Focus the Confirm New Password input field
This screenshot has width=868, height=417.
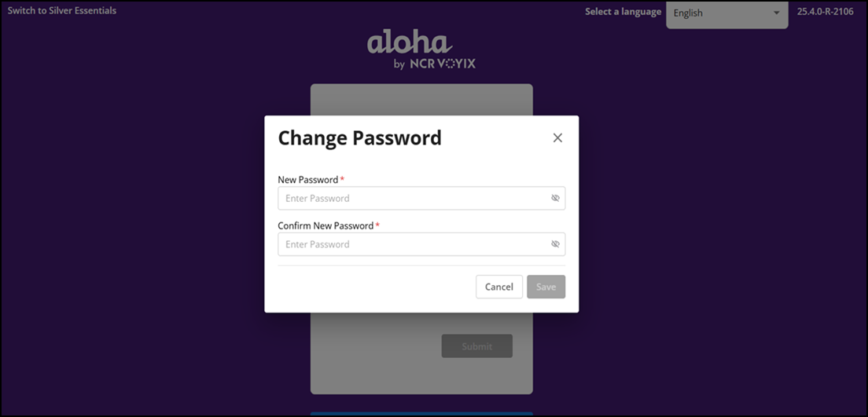421,244
